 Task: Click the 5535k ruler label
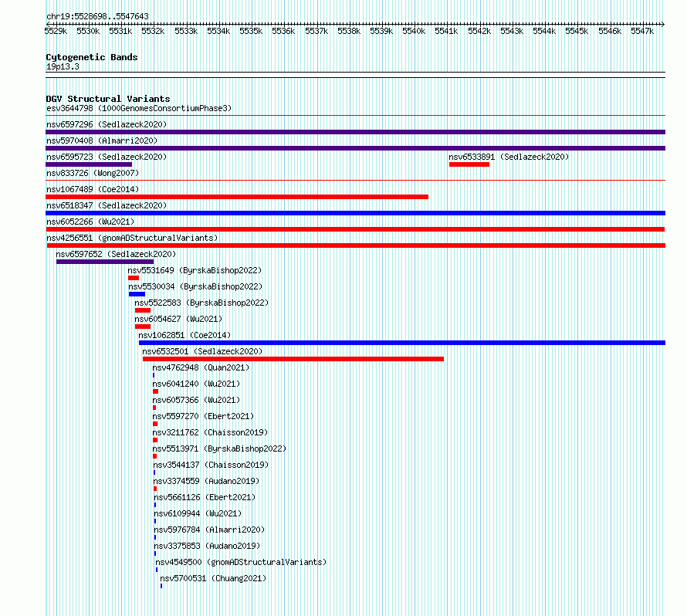click(251, 31)
